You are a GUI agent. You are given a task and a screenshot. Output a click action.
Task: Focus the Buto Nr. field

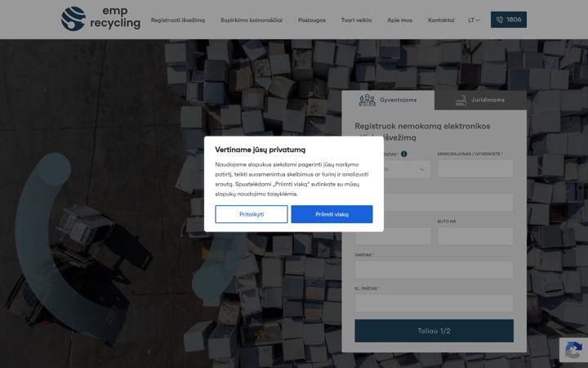click(475, 236)
